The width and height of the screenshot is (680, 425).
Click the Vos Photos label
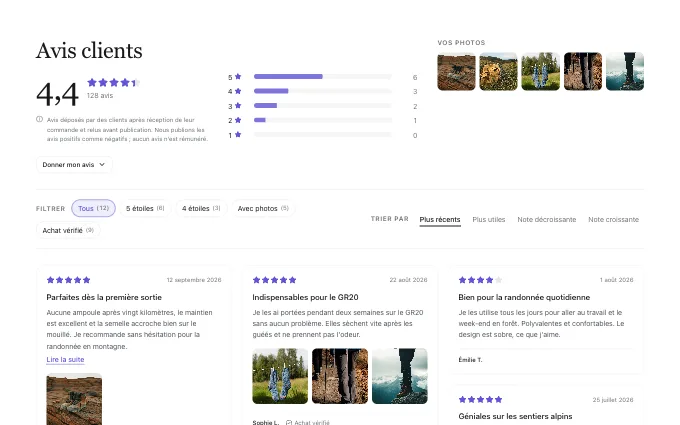pos(461,42)
